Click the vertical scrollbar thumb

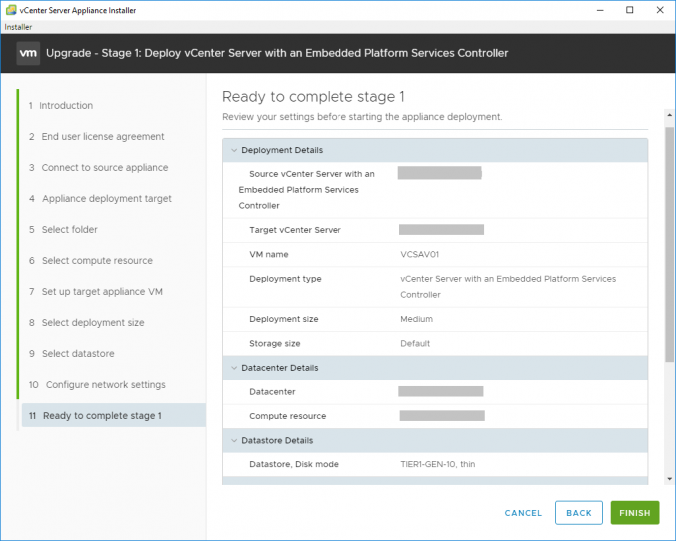click(669, 244)
